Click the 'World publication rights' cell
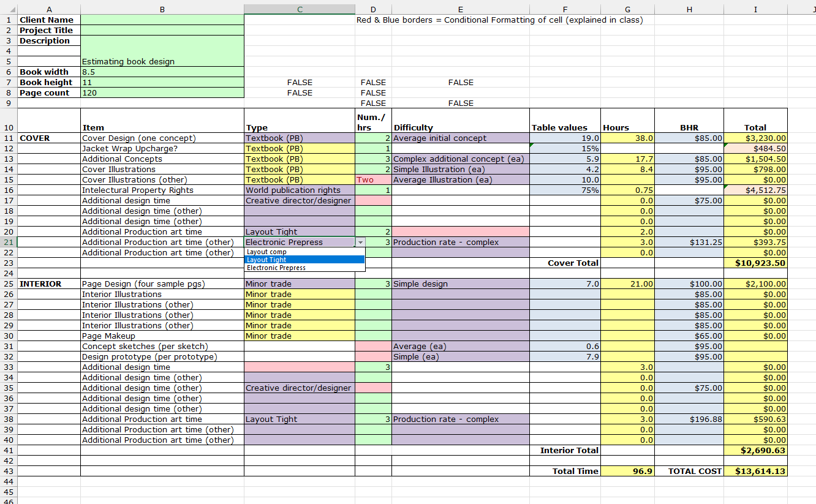Image resolution: width=816 pixels, height=504 pixels. pos(298,190)
